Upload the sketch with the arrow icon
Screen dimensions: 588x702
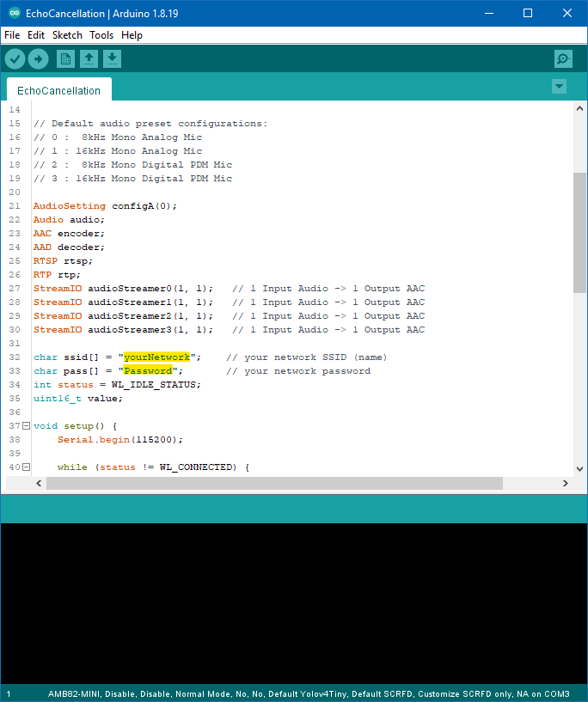pos(38,58)
